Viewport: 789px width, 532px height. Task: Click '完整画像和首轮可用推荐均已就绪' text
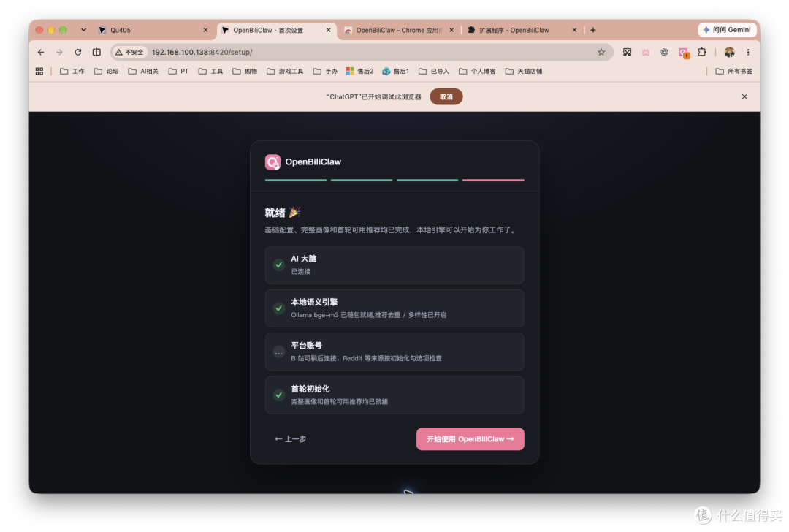click(x=339, y=402)
